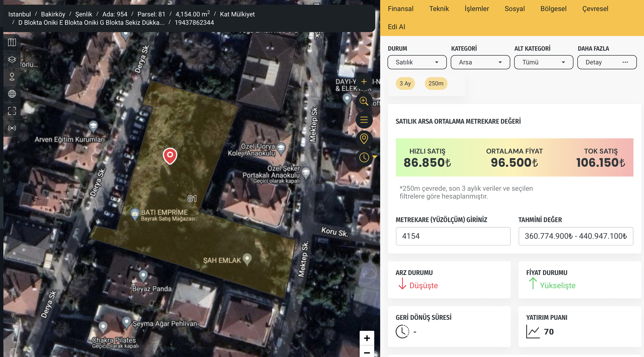Select the street view pin icon

(x=12, y=76)
